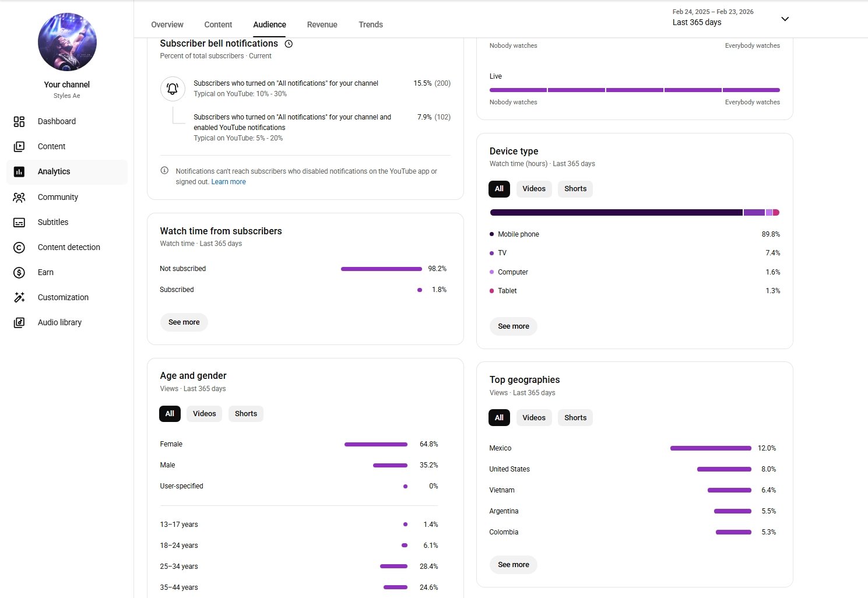Click the Subtitles sidebar icon
Image resolution: width=868 pixels, height=598 pixels.
click(x=19, y=223)
